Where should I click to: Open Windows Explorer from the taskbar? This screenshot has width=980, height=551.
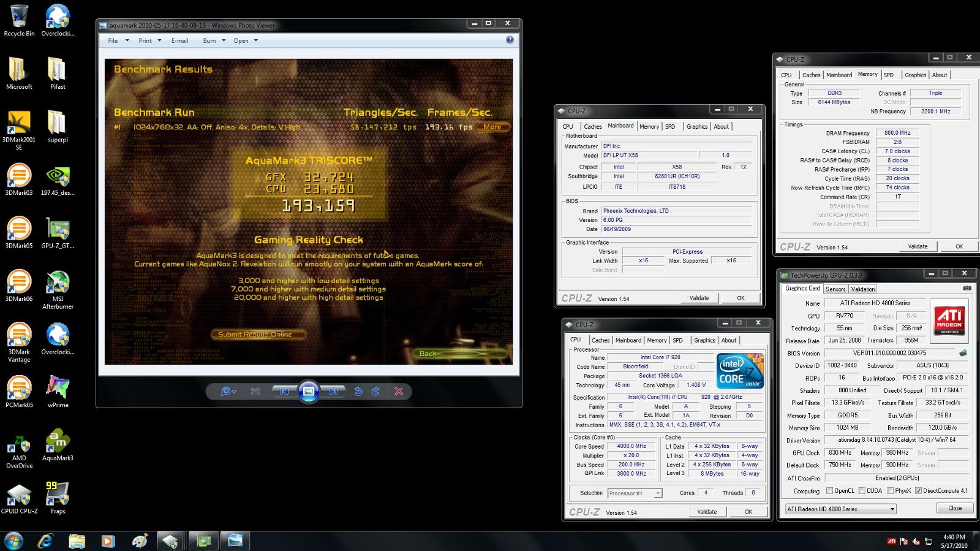[x=77, y=541]
